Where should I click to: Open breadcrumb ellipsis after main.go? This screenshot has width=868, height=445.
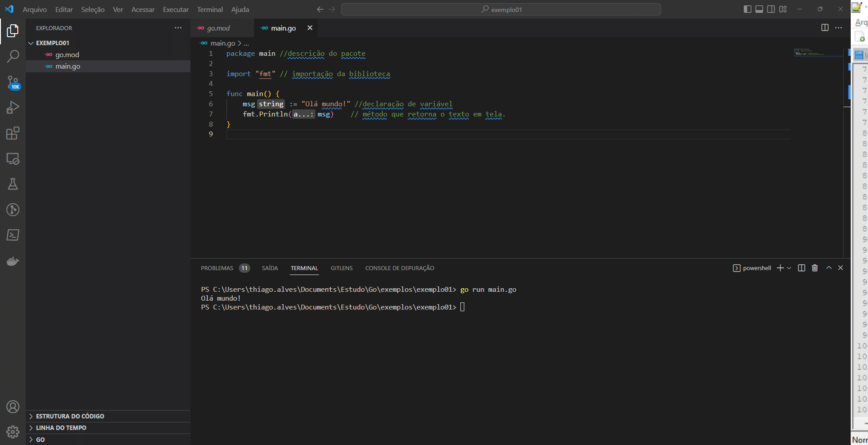click(x=246, y=43)
